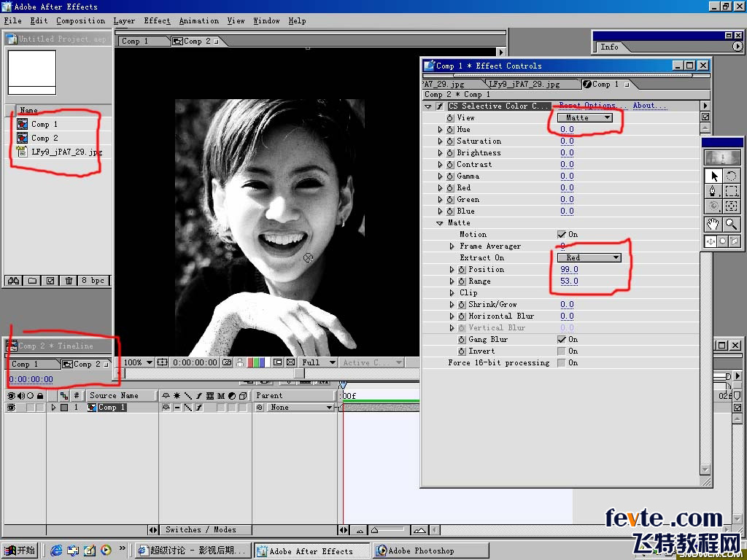This screenshot has width=747, height=560.
Task: Switch to Adobe Photoshop in taskbar
Action: coord(431,551)
